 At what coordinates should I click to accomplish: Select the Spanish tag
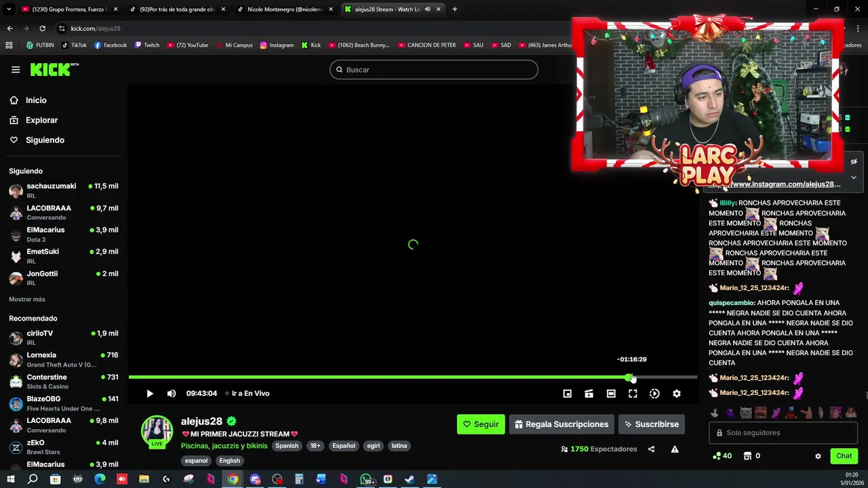coord(287,446)
